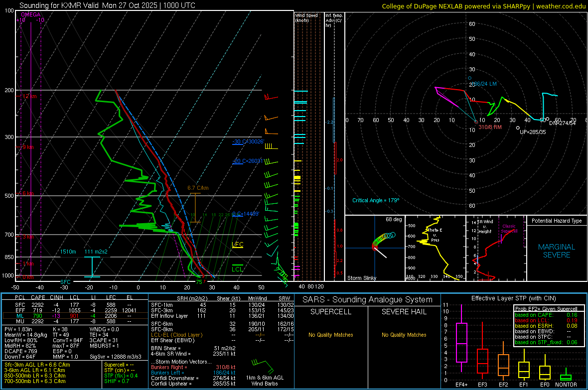Screen dimensions: 588x390
Task: Click the magenta 'Classic Supercell' label
Action: tap(509, 229)
